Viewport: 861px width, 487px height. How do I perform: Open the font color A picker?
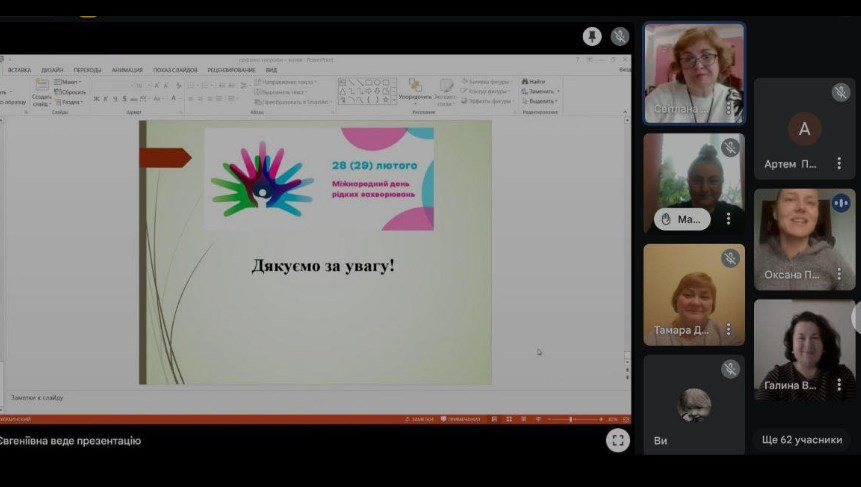174,99
